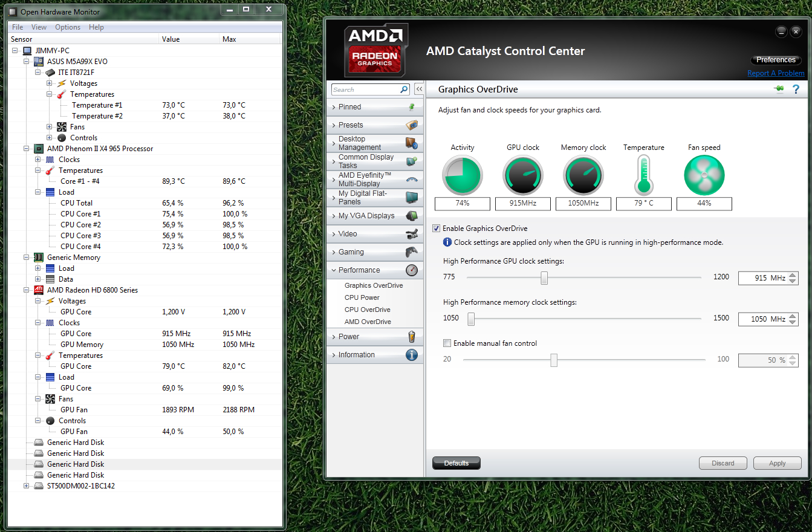The height and width of the screenshot is (532, 812).
Task: Click the search magnifier icon in Catalyst
Action: pyautogui.click(x=404, y=89)
